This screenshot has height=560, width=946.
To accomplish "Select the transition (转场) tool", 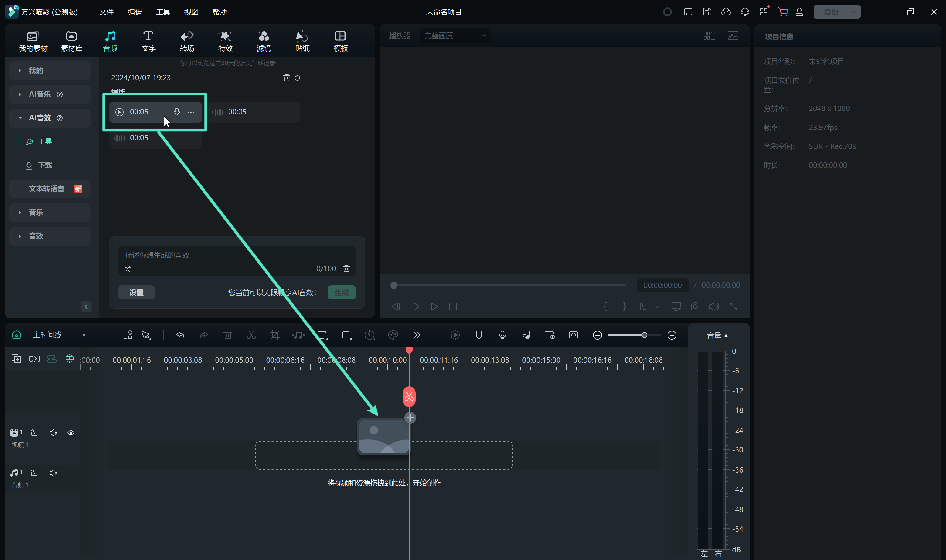I will 187,40.
